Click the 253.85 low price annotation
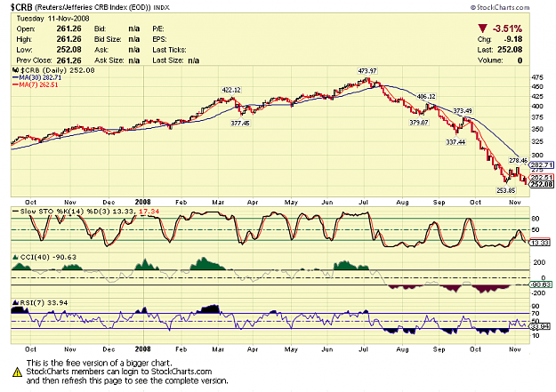The image size is (556, 392). (505, 190)
